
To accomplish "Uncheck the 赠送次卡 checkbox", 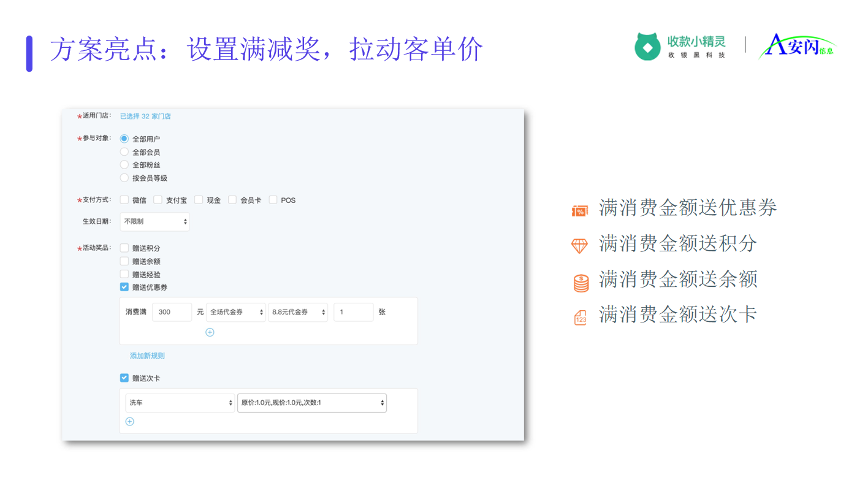I will click(124, 378).
